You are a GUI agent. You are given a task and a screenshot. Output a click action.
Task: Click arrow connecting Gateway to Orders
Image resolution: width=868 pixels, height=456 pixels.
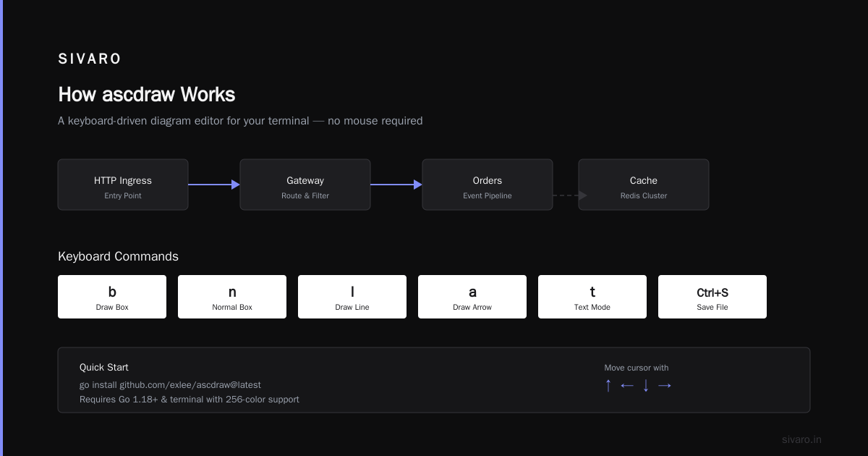click(396, 185)
